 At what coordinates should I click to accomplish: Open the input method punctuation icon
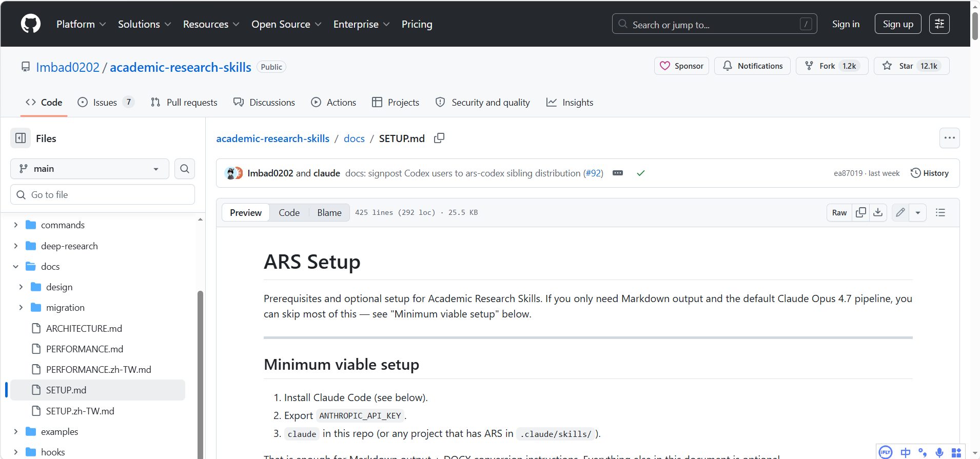(923, 452)
